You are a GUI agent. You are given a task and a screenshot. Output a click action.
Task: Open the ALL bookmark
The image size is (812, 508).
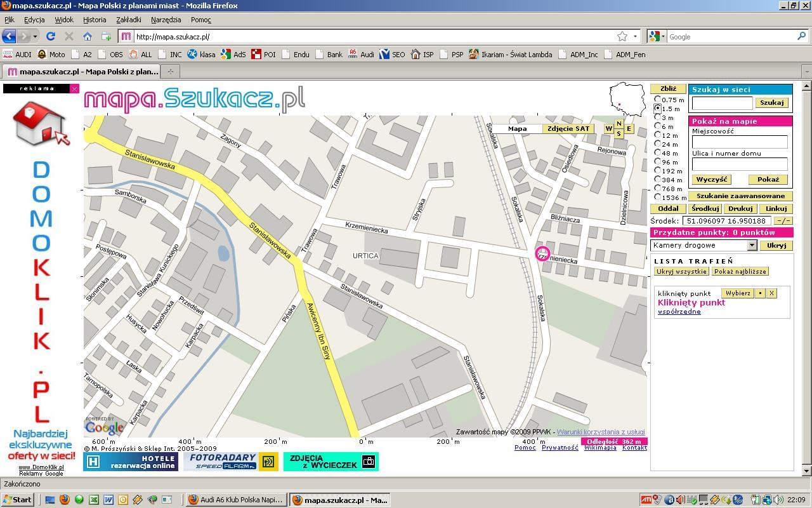click(x=140, y=55)
